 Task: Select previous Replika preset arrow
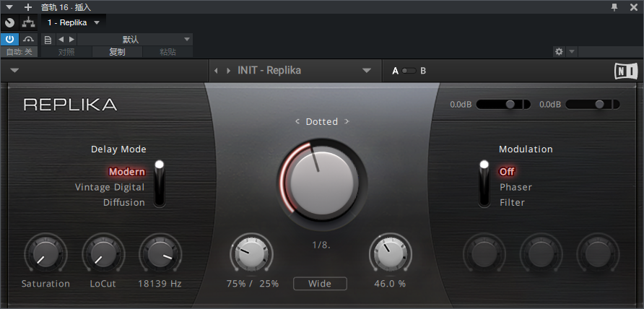click(x=216, y=71)
